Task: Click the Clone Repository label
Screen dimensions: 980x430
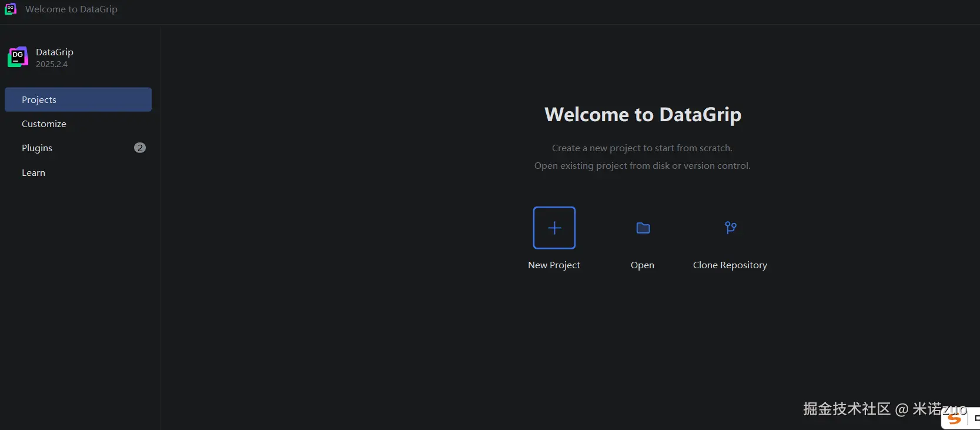Action: point(730,265)
